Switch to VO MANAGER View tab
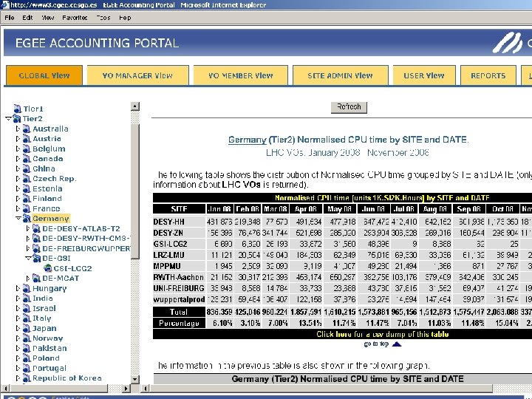Viewport: 532px width, 399px height. [137, 75]
